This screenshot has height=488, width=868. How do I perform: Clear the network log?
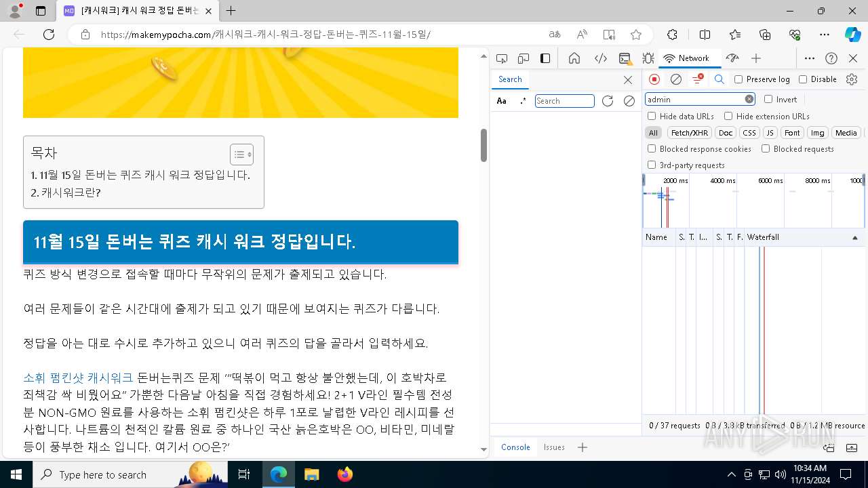(676, 79)
